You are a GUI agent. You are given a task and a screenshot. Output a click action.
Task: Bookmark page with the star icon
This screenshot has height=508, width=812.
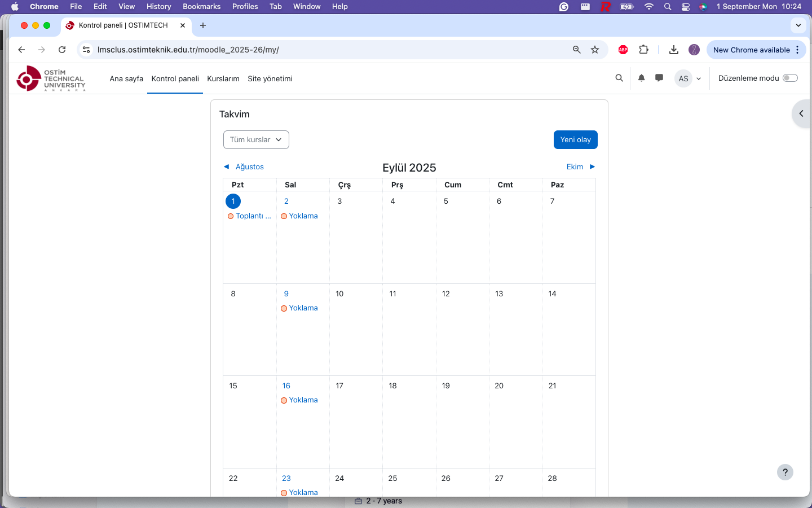pos(594,50)
